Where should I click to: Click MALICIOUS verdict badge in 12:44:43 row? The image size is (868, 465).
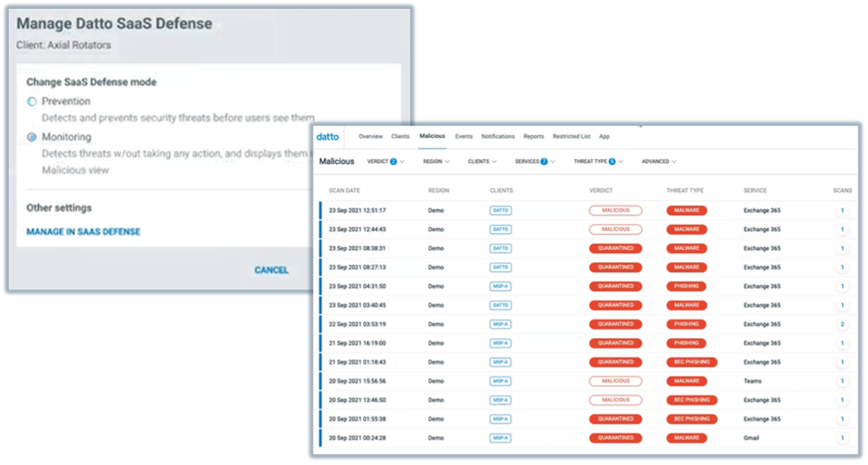pyautogui.click(x=616, y=229)
